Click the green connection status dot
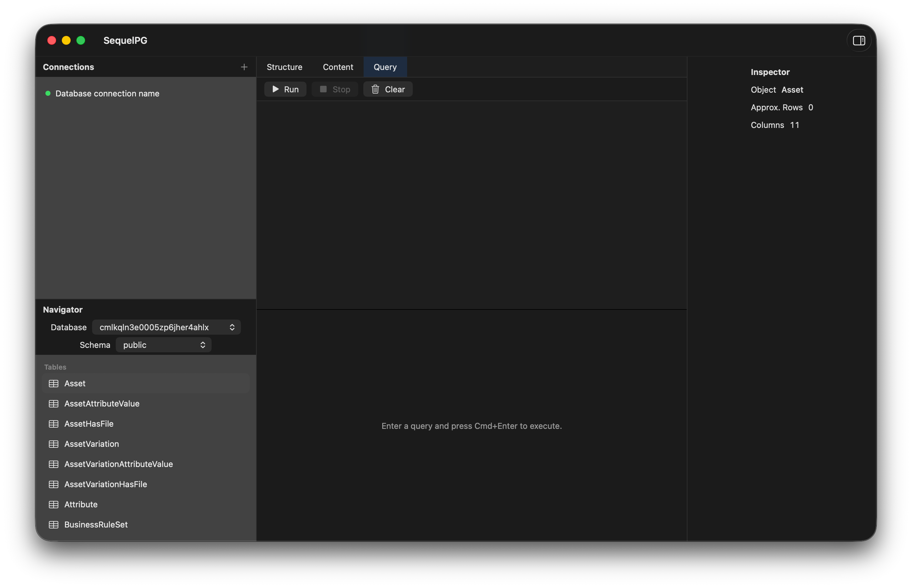Screen dimensions: 912x588 pos(48,93)
